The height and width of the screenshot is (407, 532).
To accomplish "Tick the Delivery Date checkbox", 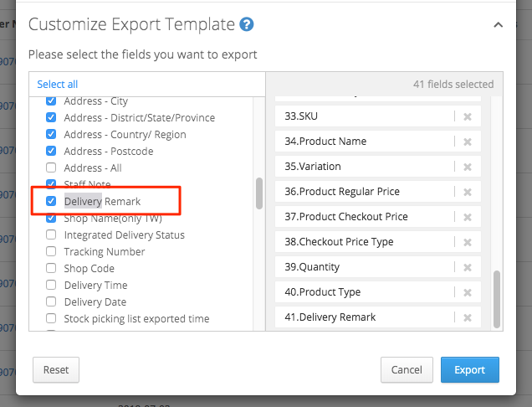I will [x=51, y=301].
